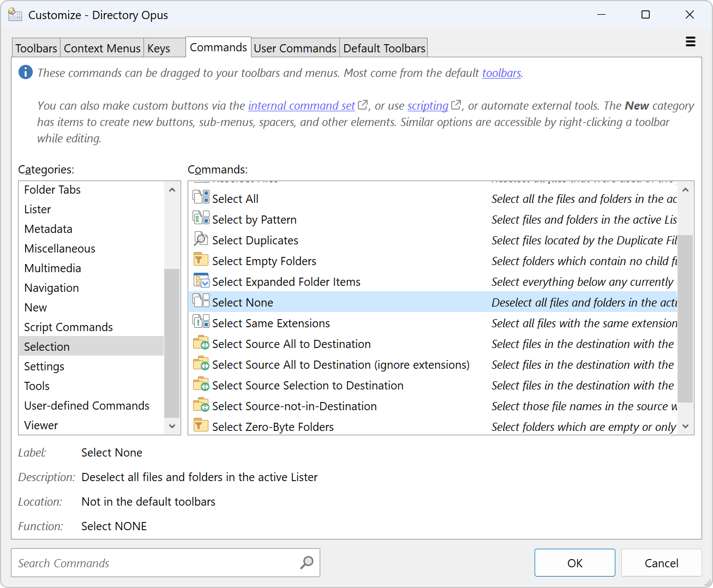The height and width of the screenshot is (588, 713).
Task: Click the Select Source All to Destination icon
Action: pyautogui.click(x=201, y=342)
